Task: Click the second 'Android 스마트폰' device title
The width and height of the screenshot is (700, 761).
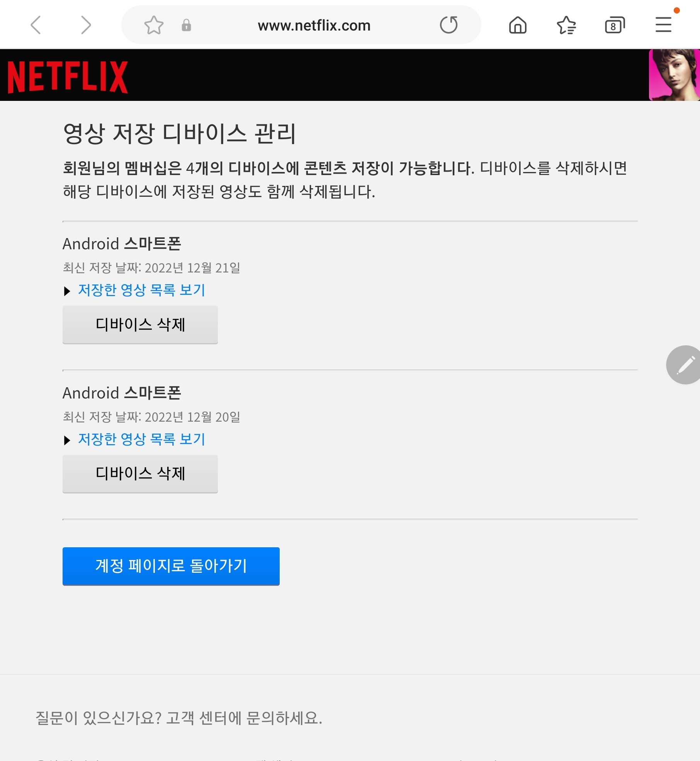Action: (122, 393)
